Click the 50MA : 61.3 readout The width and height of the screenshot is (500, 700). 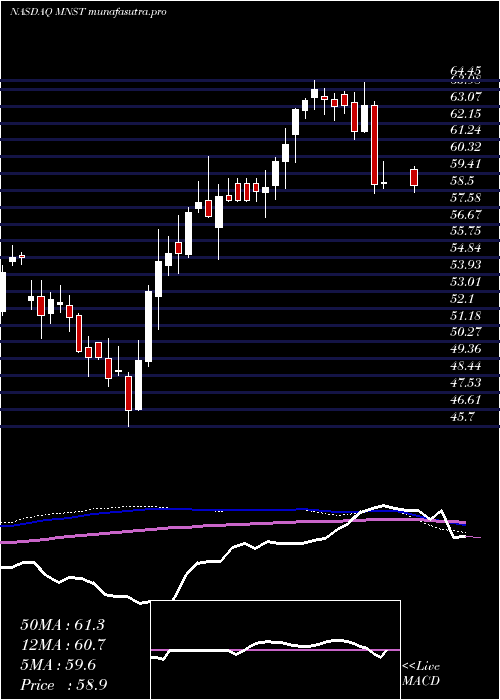(x=62, y=625)
